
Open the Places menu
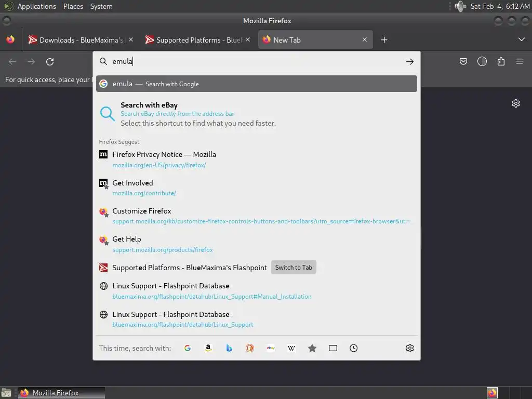coord(73,6)
